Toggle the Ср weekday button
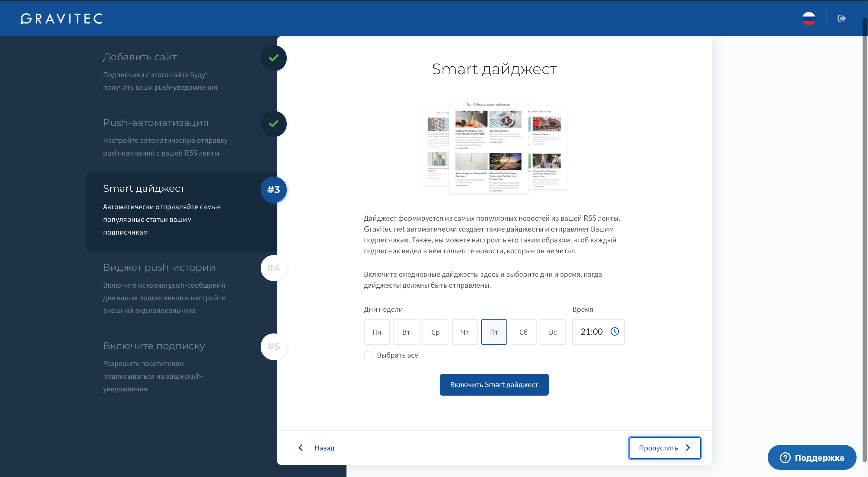 pyautogui.click(x=435, y=332)
